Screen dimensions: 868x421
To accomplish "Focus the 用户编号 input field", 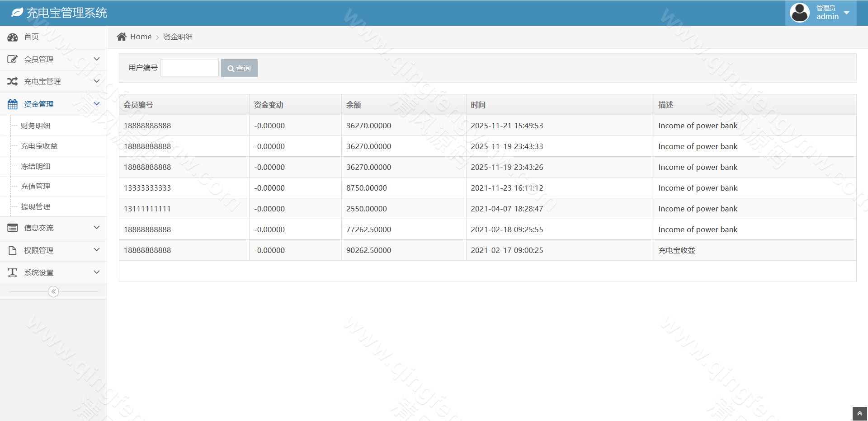I will [x=189, y=68].
